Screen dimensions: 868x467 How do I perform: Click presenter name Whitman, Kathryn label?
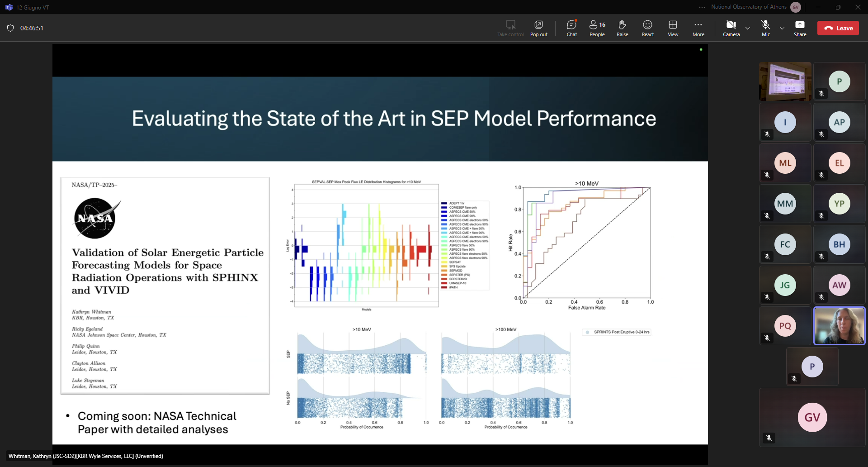(x=86, y=456)
